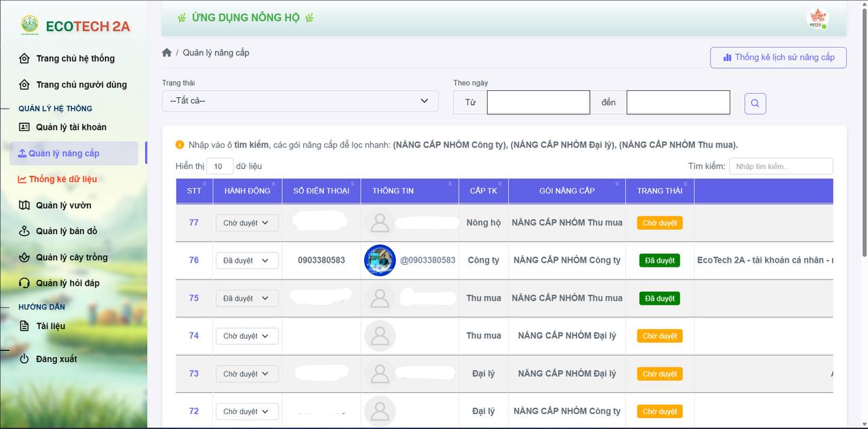Click the Tìm kiếm search box
Image resolution: width=868 pixels, height=429 pixels.
coord(781,166)
